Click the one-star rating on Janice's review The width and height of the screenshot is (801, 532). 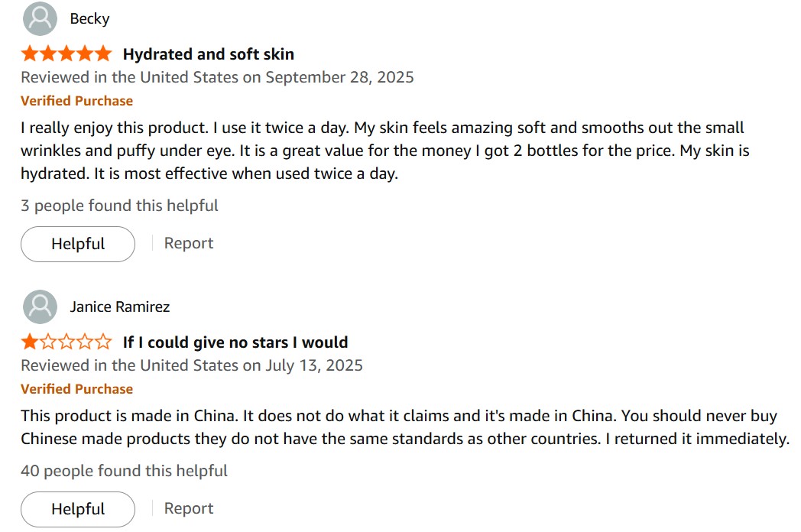coord(66,342)
